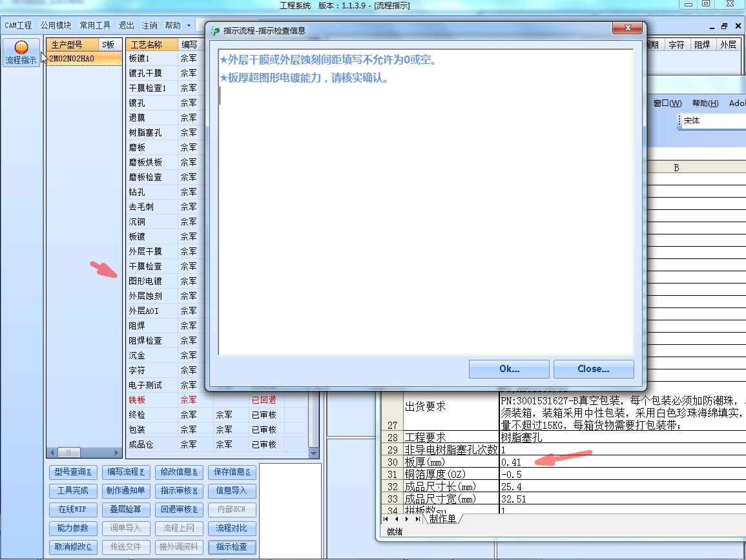746x560 pixels.
Task: Click the 能力参数 button
Action: point(73,528)
